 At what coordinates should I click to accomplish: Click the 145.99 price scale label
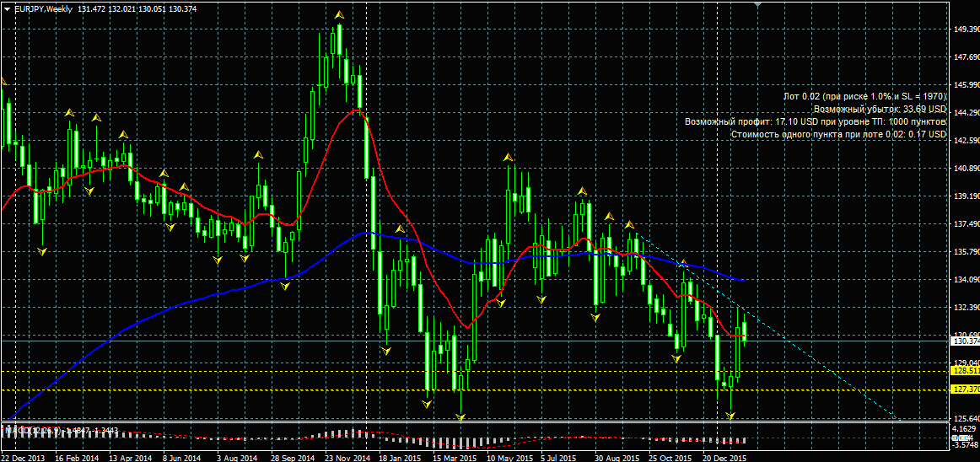click(x=967, y=85)
